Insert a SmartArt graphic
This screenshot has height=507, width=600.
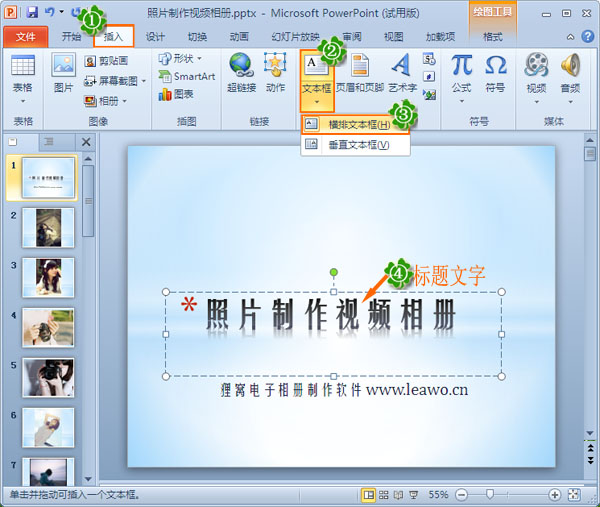[187, 77]
